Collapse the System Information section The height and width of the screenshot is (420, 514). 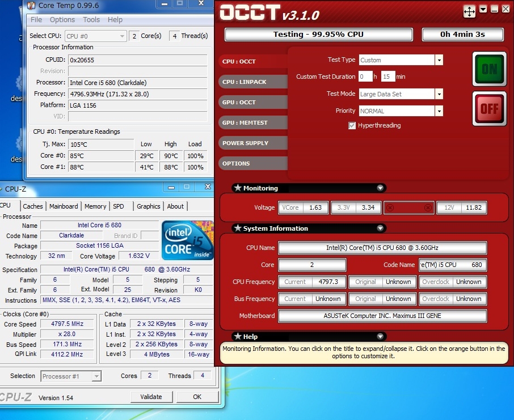(x=380, y=228)
